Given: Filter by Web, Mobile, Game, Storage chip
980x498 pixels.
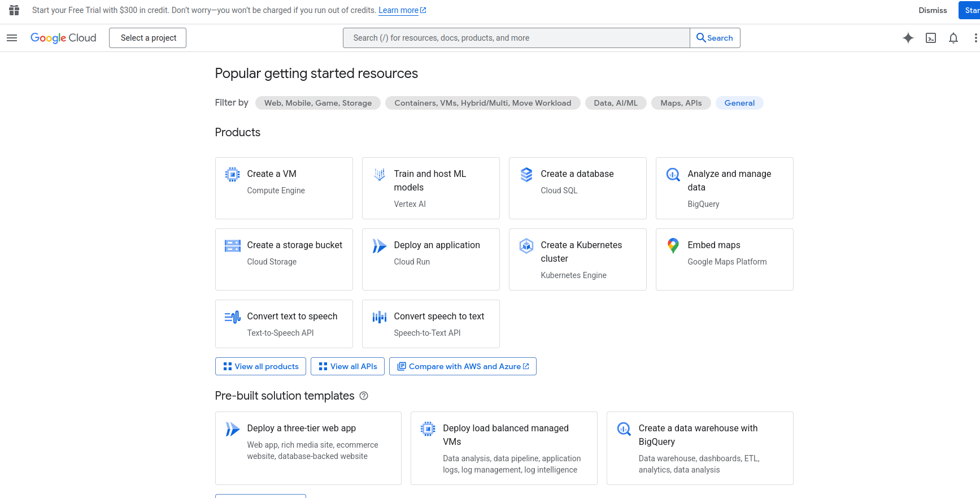Looking at the screenshot, I should pyautogui.click(x=318, y=103).
